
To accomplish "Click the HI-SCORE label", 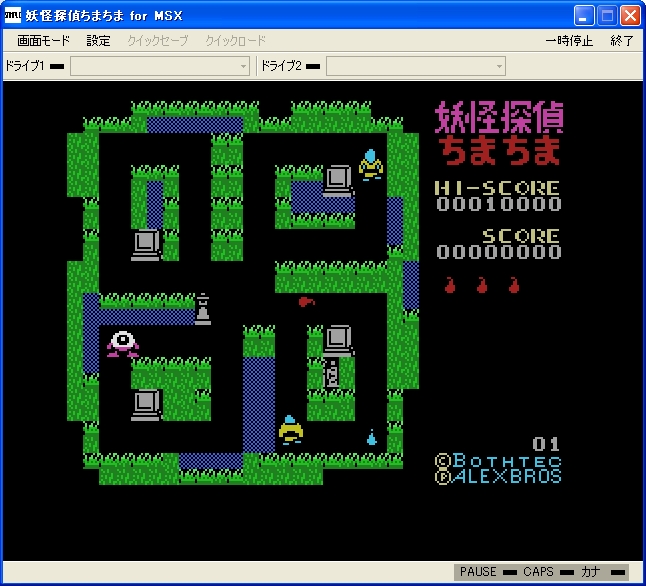I will coord(498,188).
